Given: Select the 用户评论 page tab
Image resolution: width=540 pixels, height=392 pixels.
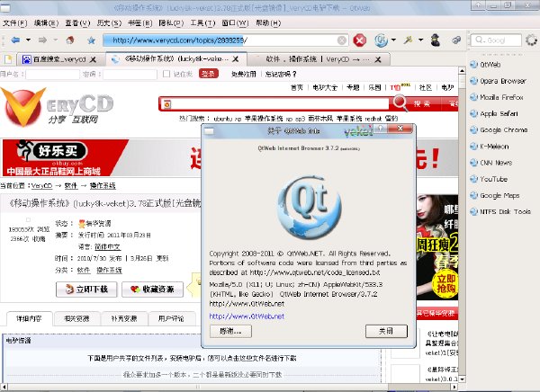Looking at the screenshot, I should pyautogui.click(x=172, y=318).
